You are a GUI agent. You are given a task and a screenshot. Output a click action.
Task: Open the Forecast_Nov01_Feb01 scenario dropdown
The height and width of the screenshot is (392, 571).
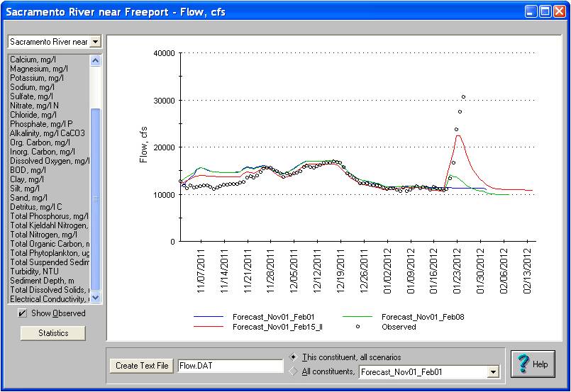[x=493, y=372]
